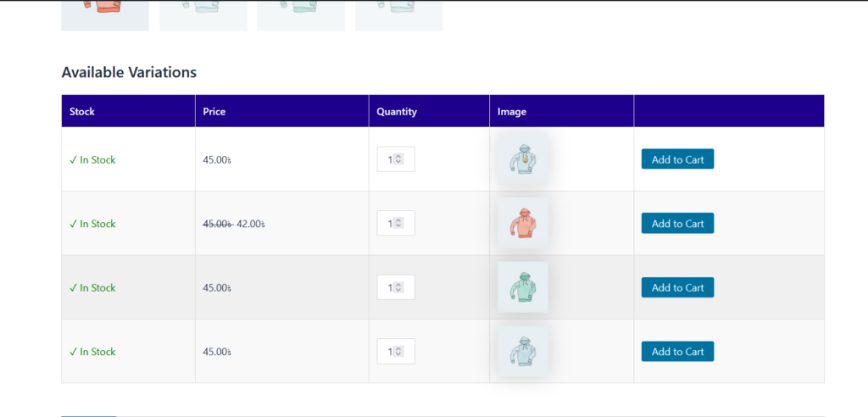Add the logo hoodie variation to cart
The height and width of the screenshot is (417, 868).
tap(677, 159)
